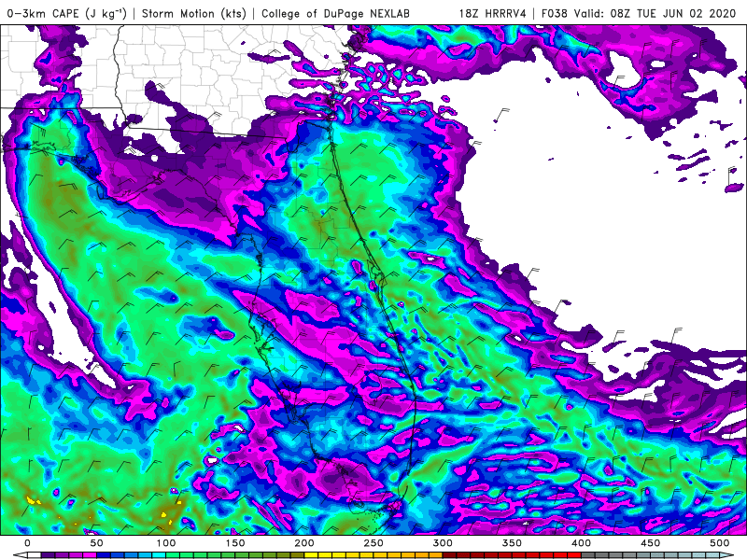Click the '100' color scale label
This screenshot has height=560, width=747.
pyautogui.click(x=166, y=543)
